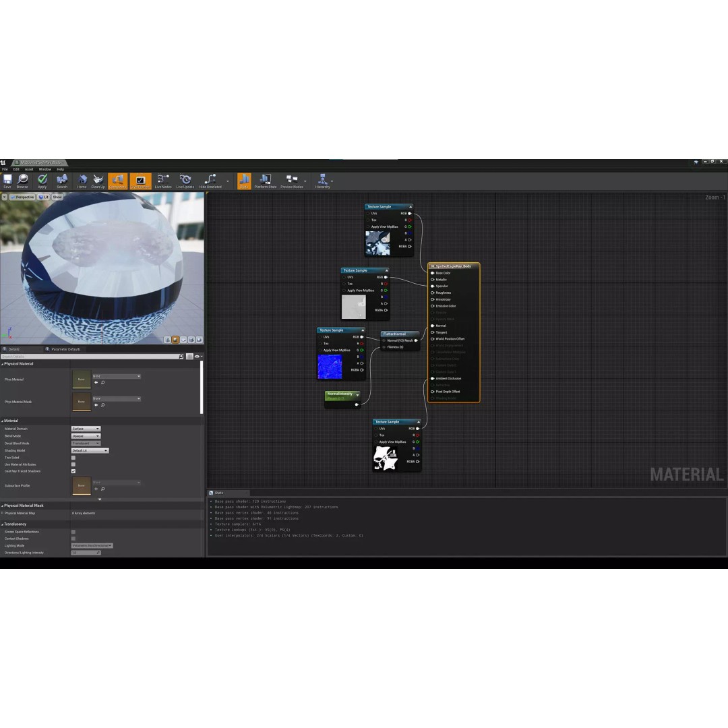
Task: Toggle Contact Shadows checkbox
Action: 73,539
